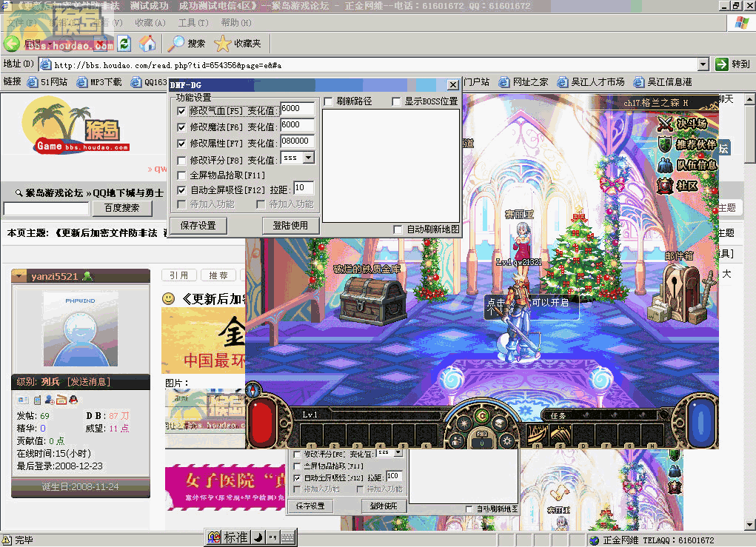This screenshot has width=756, height=547.
Task: Click the Refresh page icon
Action: click(124, 44)
